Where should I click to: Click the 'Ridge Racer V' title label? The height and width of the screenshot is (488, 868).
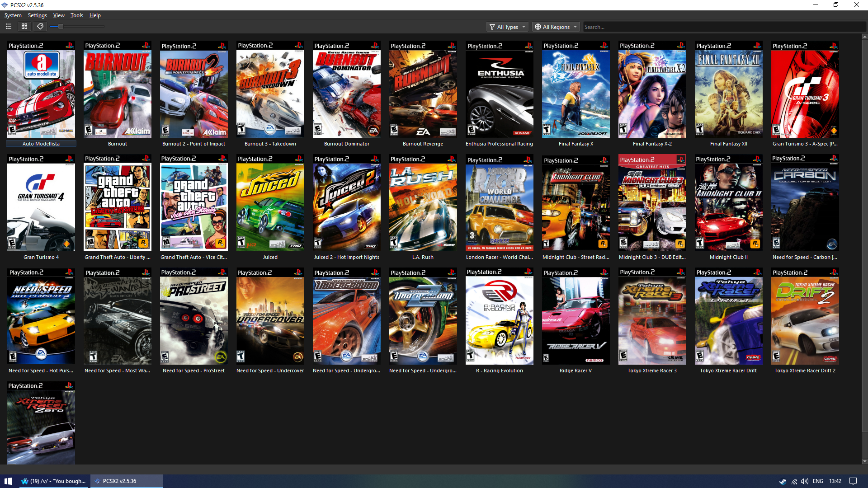click(x=576, y=371)
